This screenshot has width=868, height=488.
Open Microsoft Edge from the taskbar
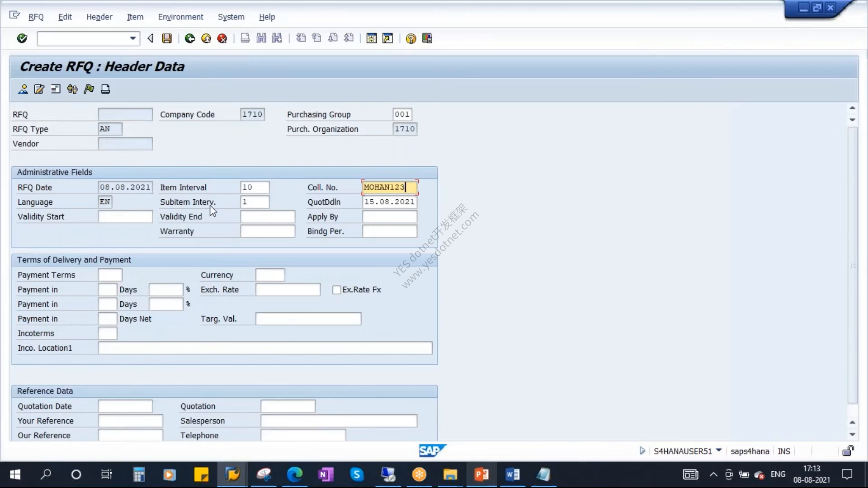294,474
